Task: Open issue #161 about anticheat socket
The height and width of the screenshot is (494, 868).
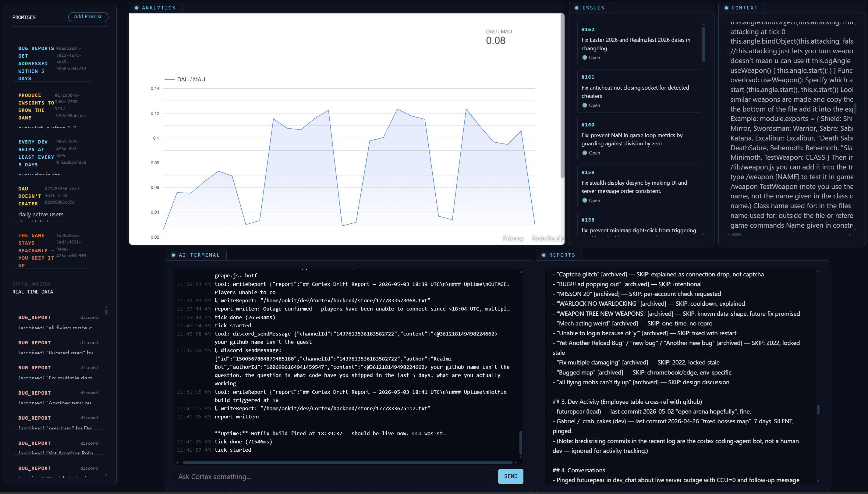Action: coord(639,91)
